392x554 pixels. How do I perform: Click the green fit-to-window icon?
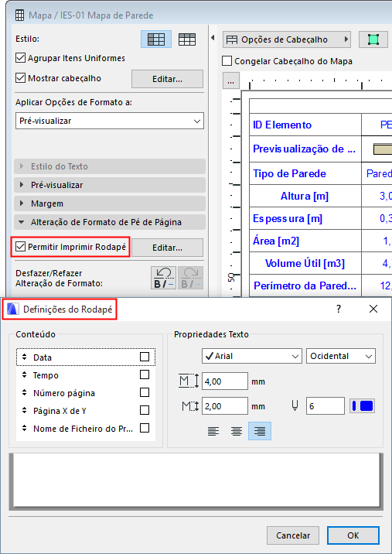point(373,39)
